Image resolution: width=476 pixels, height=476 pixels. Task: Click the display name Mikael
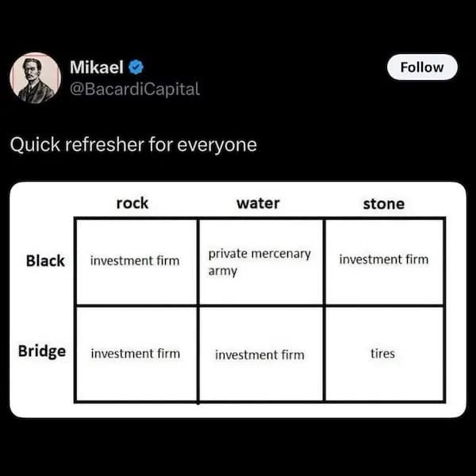pyautogui.click(x=96, y=67)
